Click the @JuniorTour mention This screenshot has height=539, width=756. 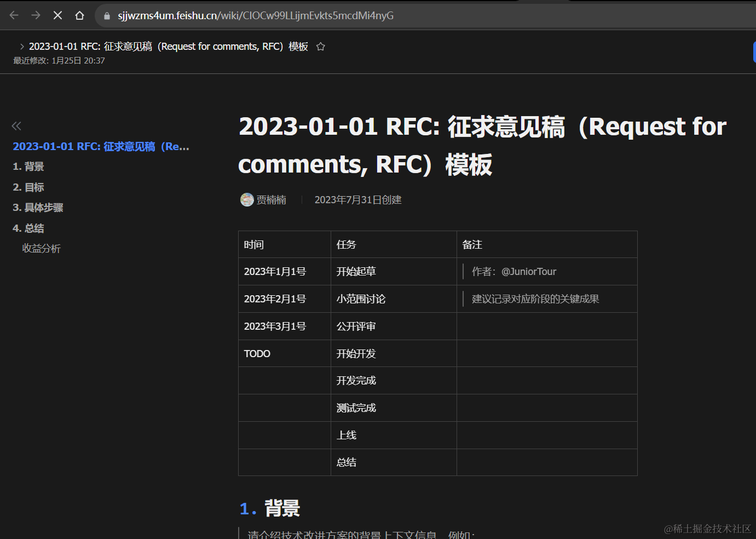coord(529,272)
